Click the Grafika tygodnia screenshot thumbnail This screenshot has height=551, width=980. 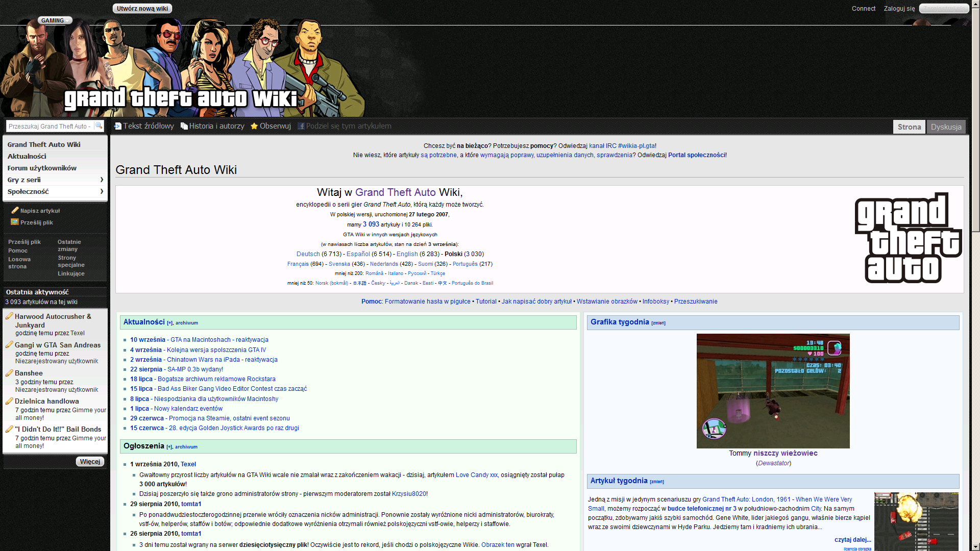[x=773, y=391]
